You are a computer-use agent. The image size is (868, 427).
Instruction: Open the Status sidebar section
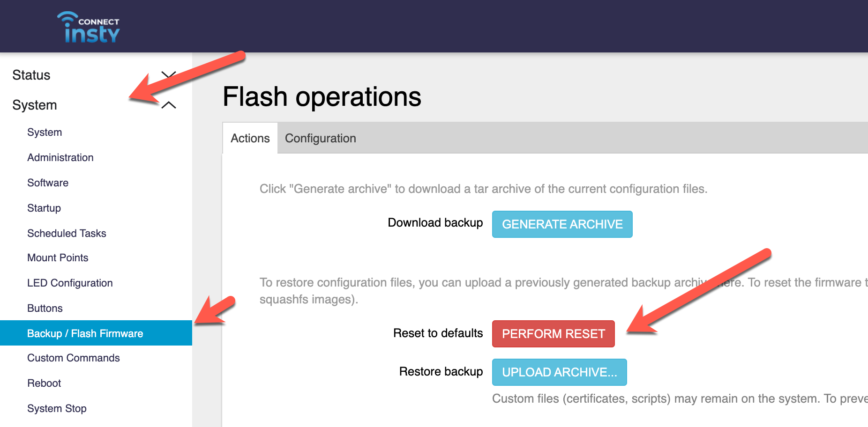pos(31,75)
